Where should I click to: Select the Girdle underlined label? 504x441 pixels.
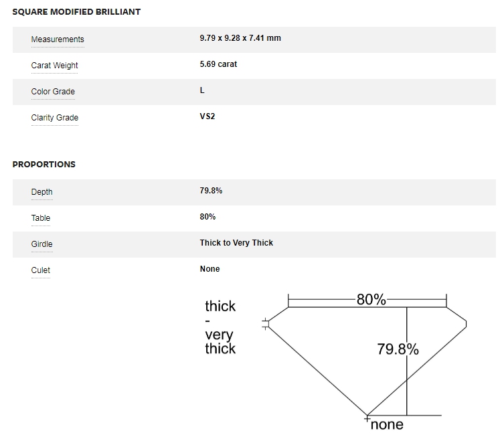[41, 244]
